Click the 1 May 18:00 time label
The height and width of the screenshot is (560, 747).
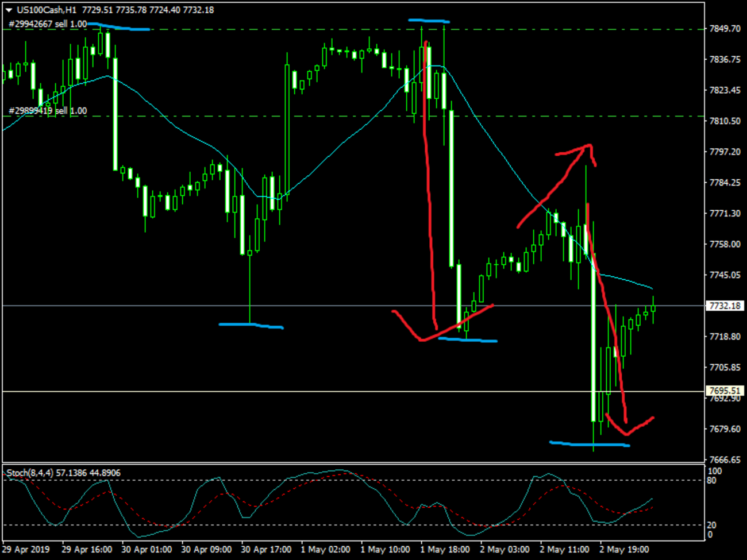445,549
